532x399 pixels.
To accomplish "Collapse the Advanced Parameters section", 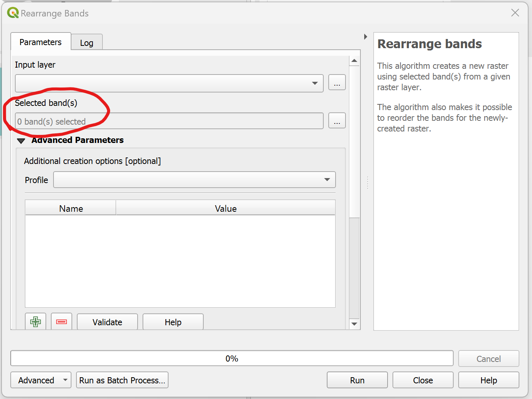I will pyautogui.click(x=21, y=141).
